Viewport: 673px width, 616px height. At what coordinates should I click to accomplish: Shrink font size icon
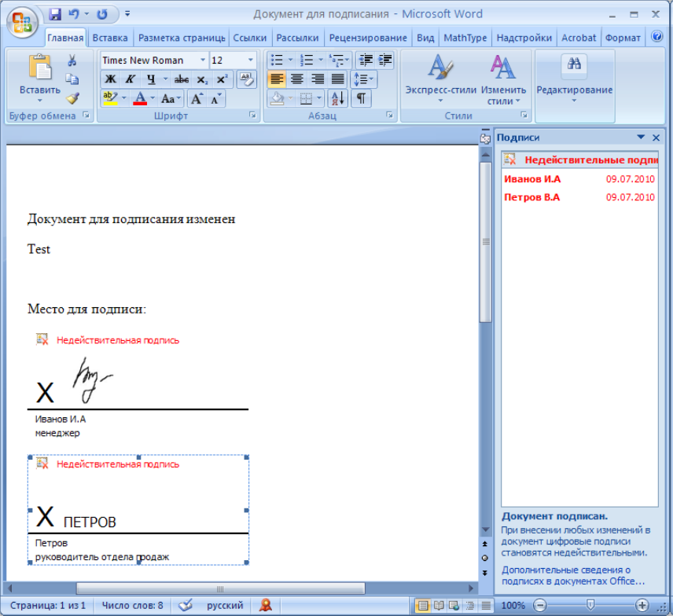pos(215,99)
